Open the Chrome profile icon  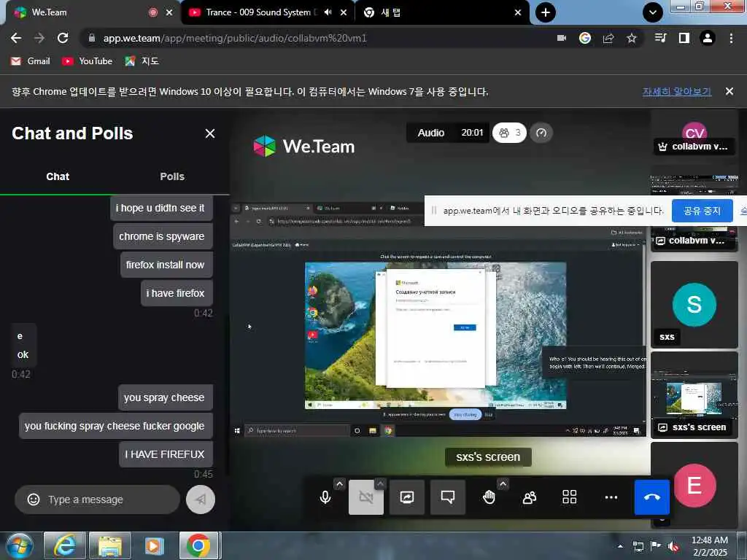[x=708, y=38]
